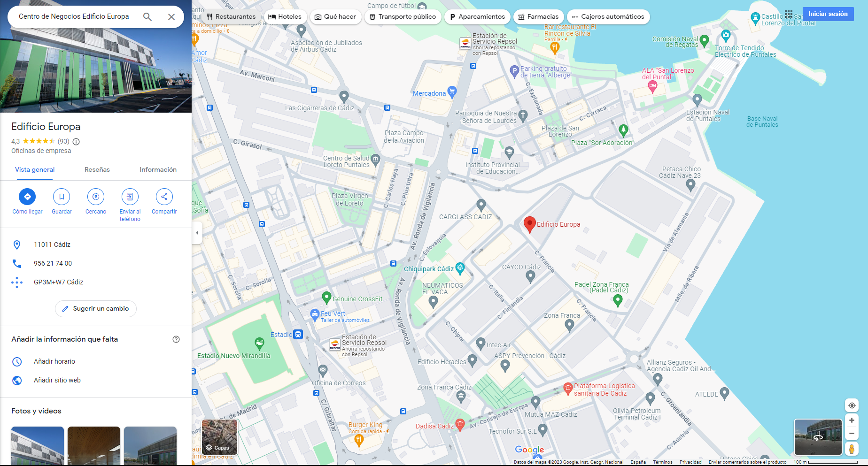Switch to the Información tab

click(158, 169)
